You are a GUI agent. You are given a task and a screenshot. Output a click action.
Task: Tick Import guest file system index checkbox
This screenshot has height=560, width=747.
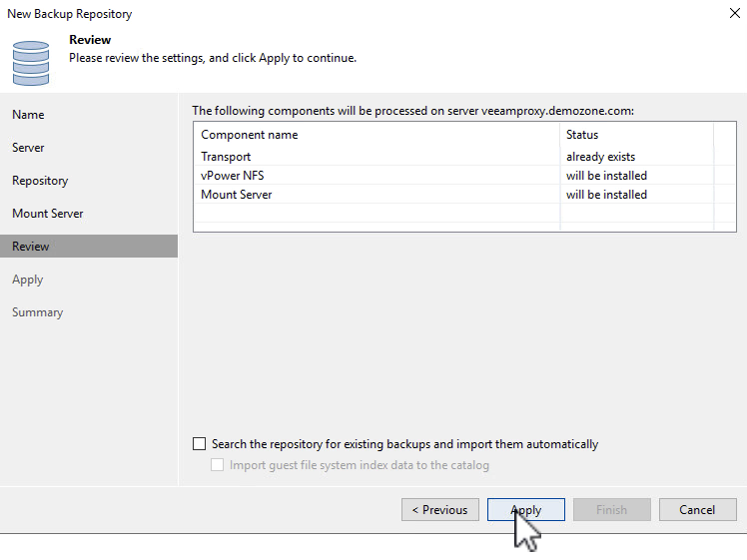point(218,465)
